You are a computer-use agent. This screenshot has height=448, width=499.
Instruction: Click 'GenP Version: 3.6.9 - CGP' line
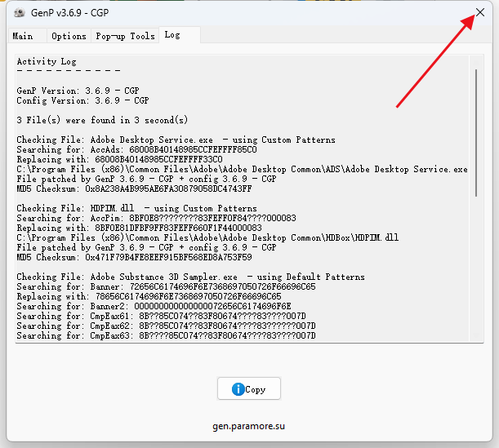tap(78, 91)
